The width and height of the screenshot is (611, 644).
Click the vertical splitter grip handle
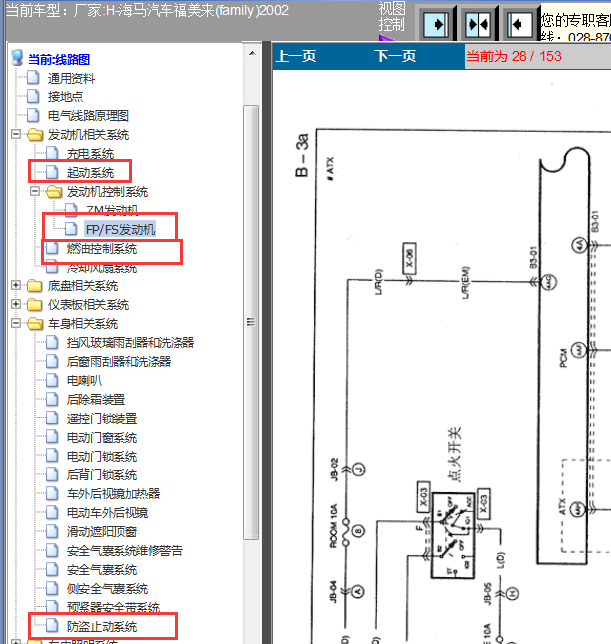pos(251,322)
